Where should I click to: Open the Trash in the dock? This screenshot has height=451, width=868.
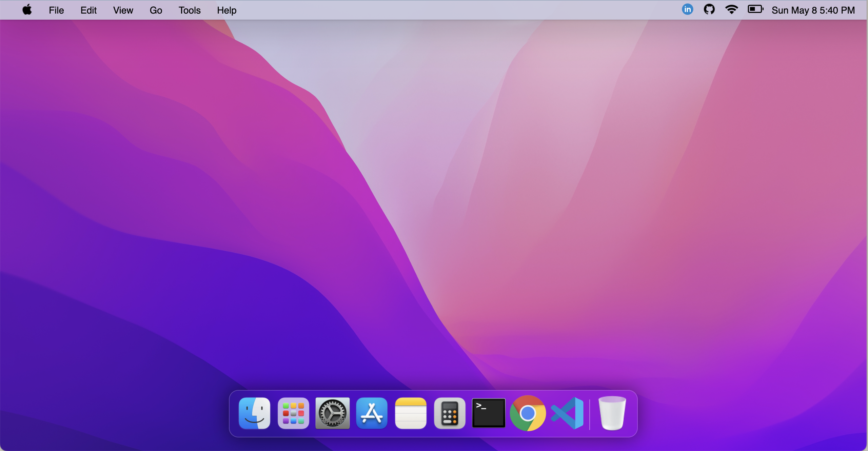pos(612,413)
